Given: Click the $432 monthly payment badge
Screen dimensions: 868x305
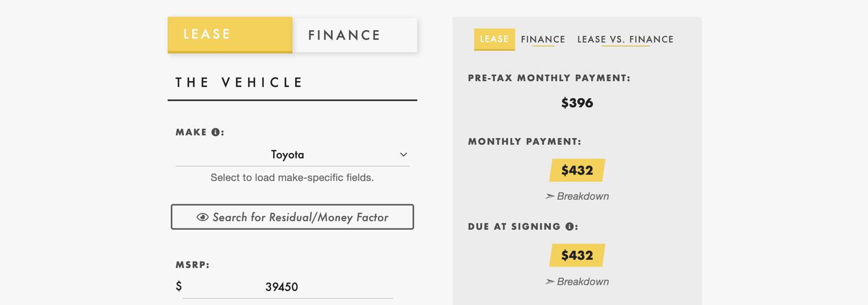Looking at the screenshot, I should (x=577, y=170).
